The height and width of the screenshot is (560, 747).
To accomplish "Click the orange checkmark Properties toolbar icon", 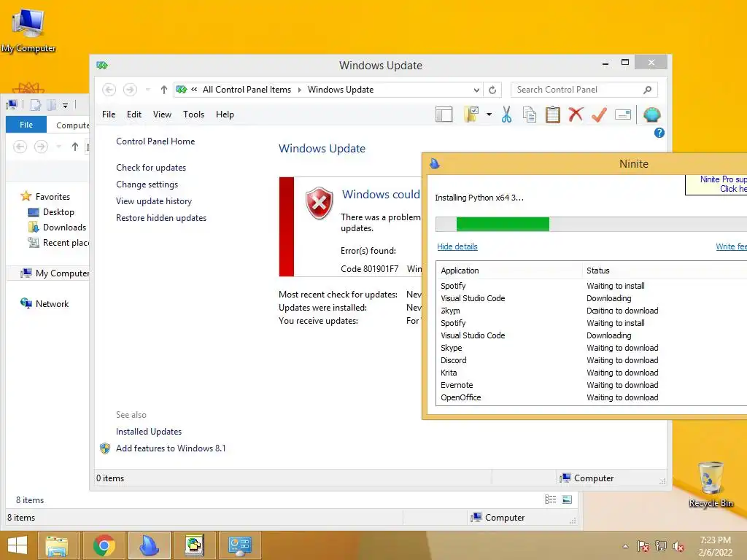I will point(600,114).
